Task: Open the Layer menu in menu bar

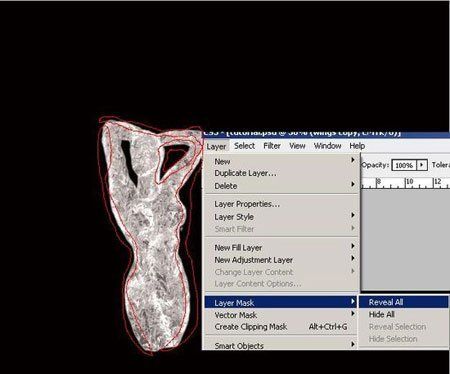Action: pyautogui.click(x=216, y=146)
